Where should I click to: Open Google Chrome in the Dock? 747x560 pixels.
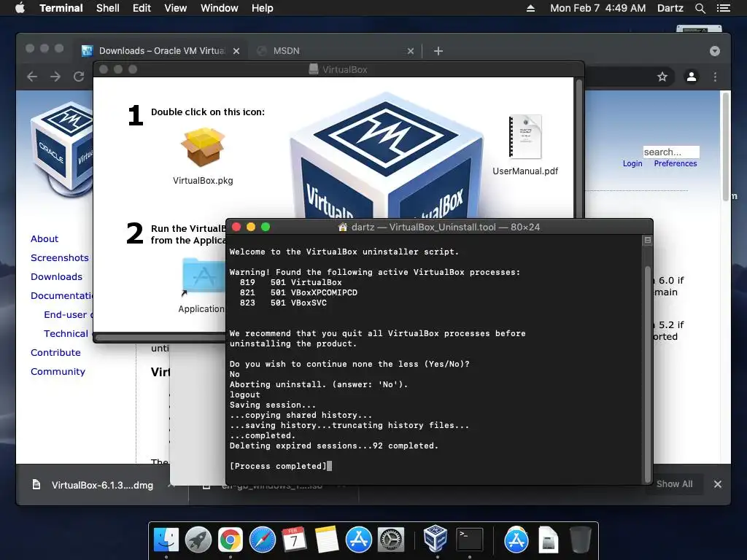tap(230, 540)
